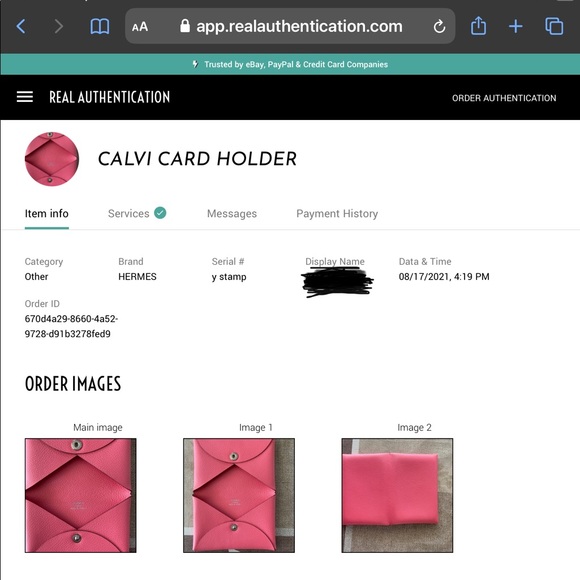Show all open tabs overview icon
This screenshot has width=580, height=580.
[554, 26]
